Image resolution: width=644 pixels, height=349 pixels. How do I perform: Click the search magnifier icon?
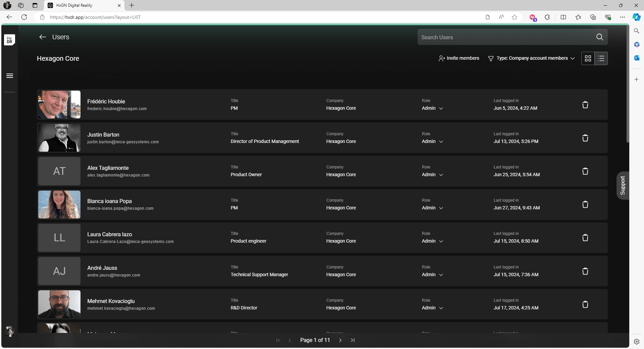(x=599, y=37)
